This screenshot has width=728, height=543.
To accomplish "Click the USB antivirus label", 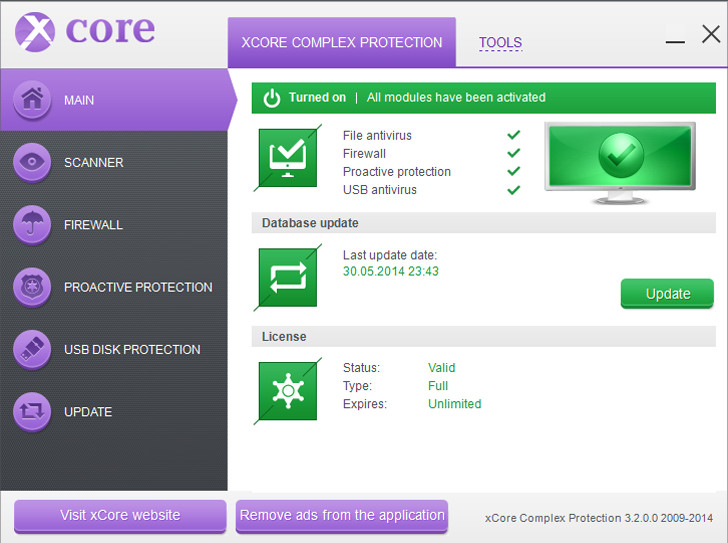I will (x=380, y=190).
